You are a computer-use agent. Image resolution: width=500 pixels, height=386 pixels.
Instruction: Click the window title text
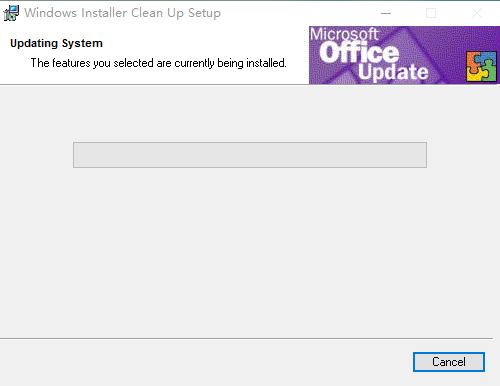[x=122, y=13]
